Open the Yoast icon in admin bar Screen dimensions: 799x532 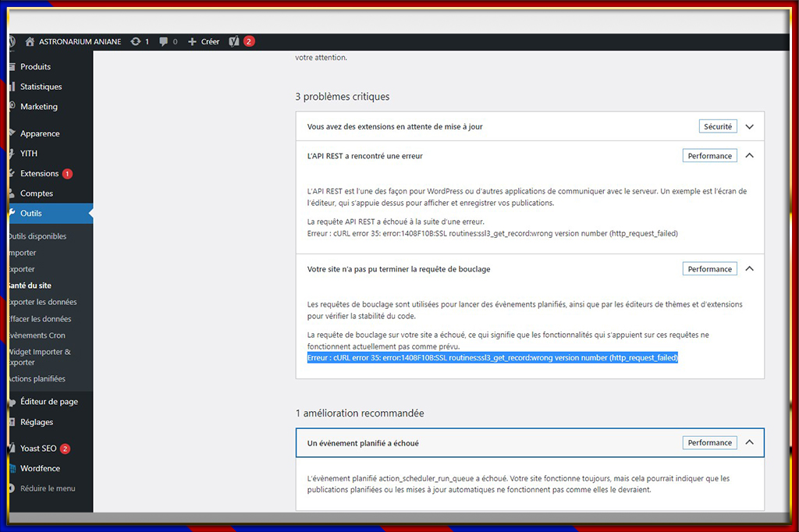[234, 42]
